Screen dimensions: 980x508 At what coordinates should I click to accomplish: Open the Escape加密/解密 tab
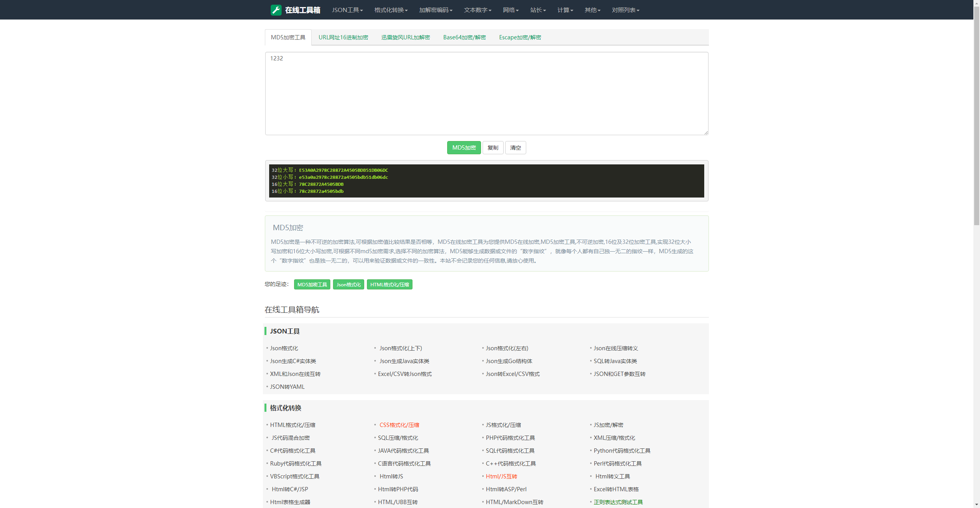coord(520,37)
